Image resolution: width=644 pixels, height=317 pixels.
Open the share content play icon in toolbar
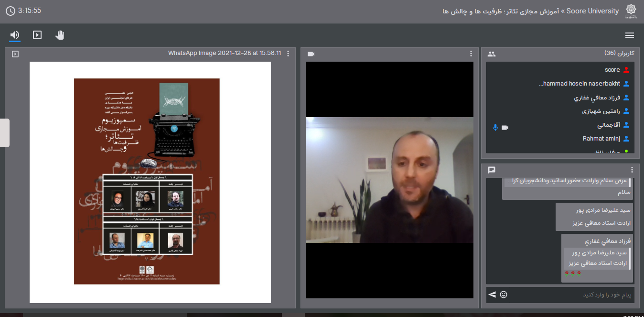[37, 35]
